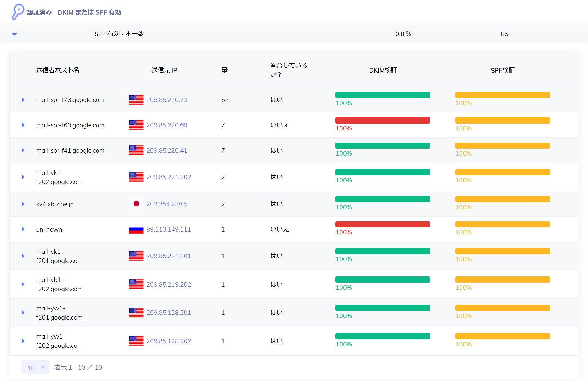
Task: Expand the mail-sor-f69.google.com row
Action: 23,125
